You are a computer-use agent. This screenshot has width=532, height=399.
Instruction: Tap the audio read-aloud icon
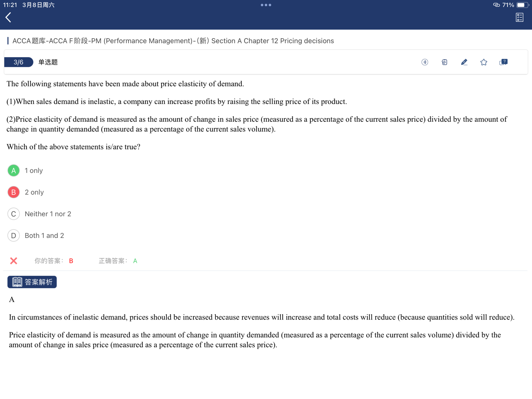(x=424, y=62)
